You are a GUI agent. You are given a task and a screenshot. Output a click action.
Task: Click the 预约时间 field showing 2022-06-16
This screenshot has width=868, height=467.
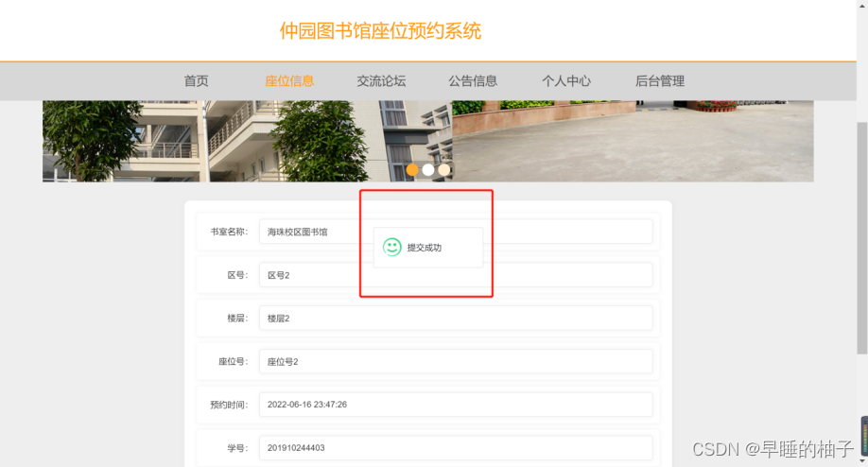456,405
